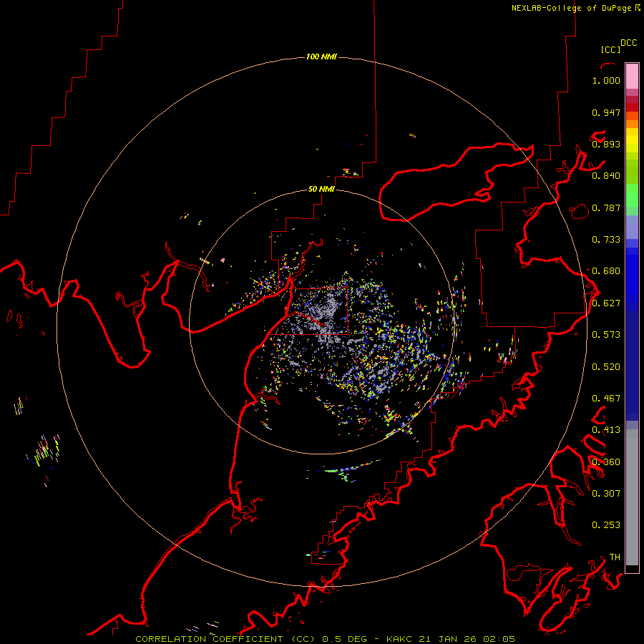Screen dimensions: 644x644
Task: Click the 0.840 scale value
Action: [x=606, y=176]
